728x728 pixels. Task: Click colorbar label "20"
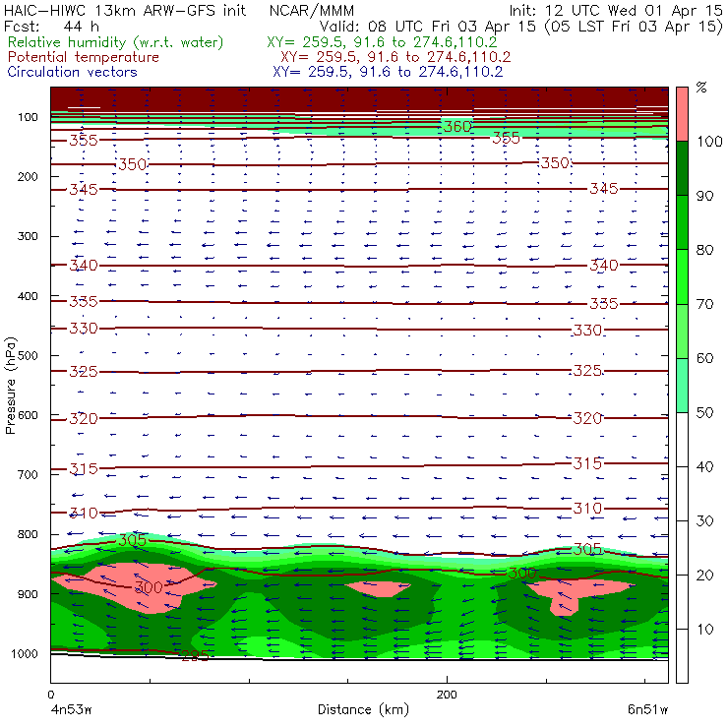pos(704,576)
